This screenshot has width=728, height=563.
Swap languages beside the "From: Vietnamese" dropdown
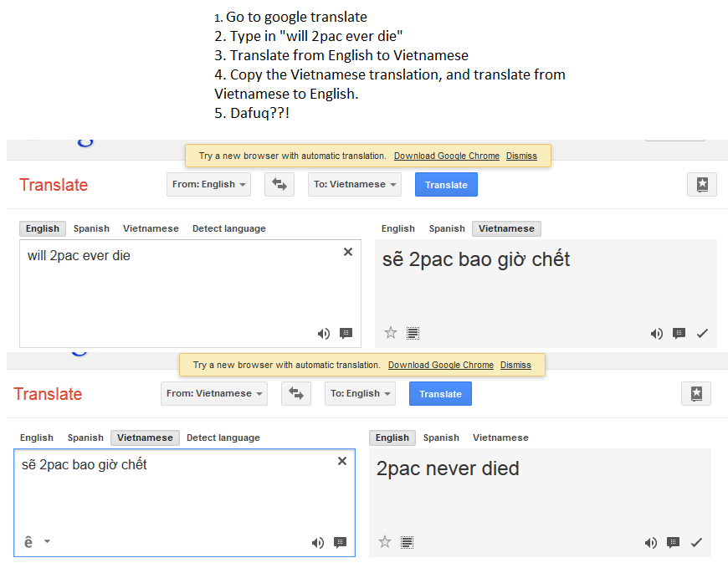pyautogui.click(x=296, y=394)
